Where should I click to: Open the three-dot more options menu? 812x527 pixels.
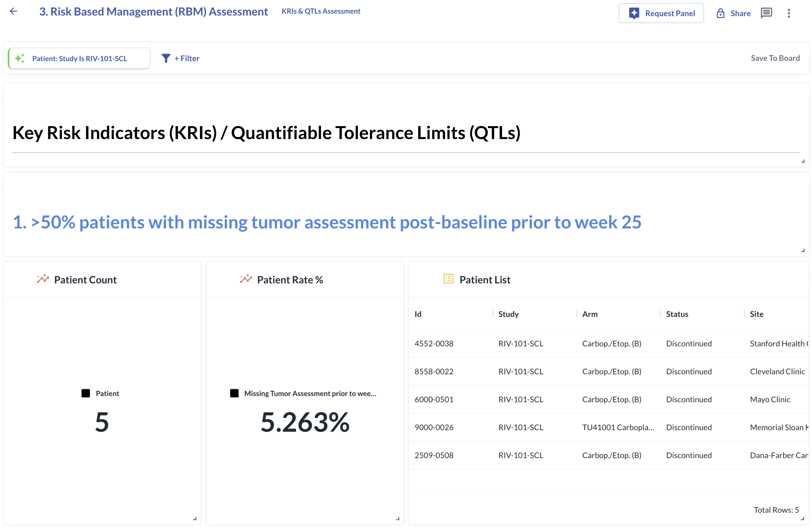pos(788,13)
